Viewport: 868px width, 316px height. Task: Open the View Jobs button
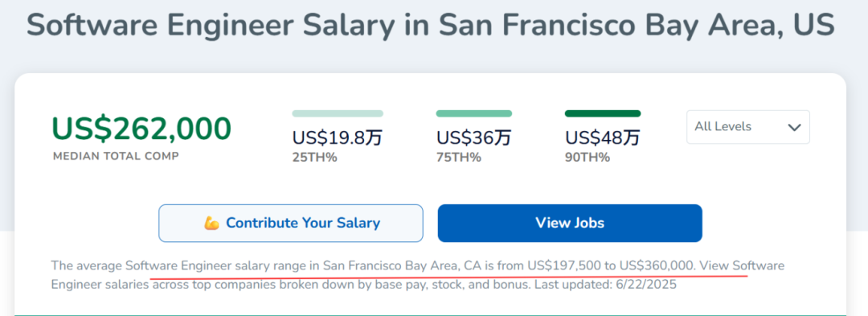[570, 223]
